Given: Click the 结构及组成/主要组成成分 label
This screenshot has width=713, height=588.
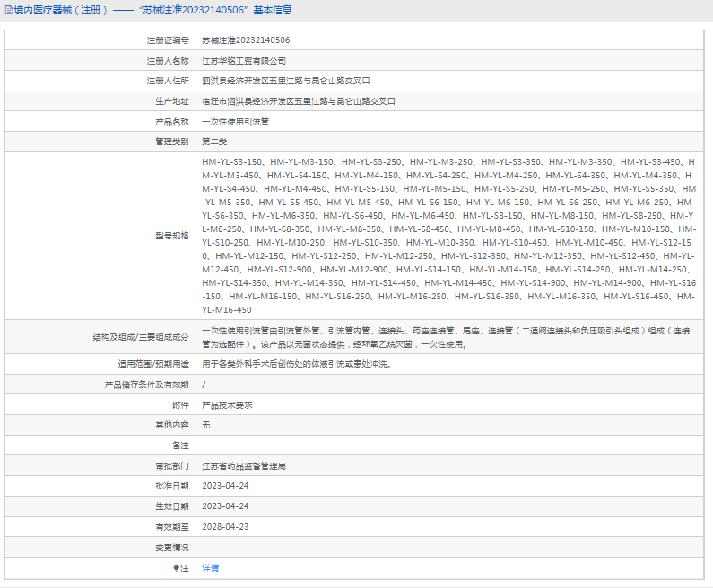Looking at the screenshot, I should pyautogui.click(x=141, y=337).
